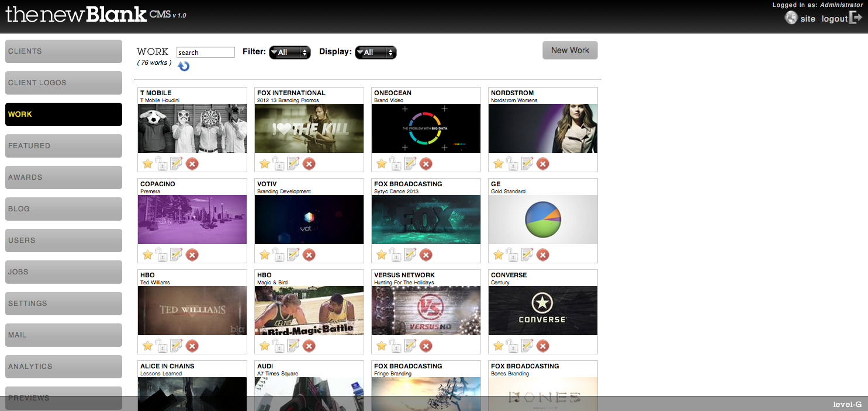Delete the OneOcean Brand Video work
The width and height of the screenshot is (868, 411).
pyautogui.click(x=426, y=163)
